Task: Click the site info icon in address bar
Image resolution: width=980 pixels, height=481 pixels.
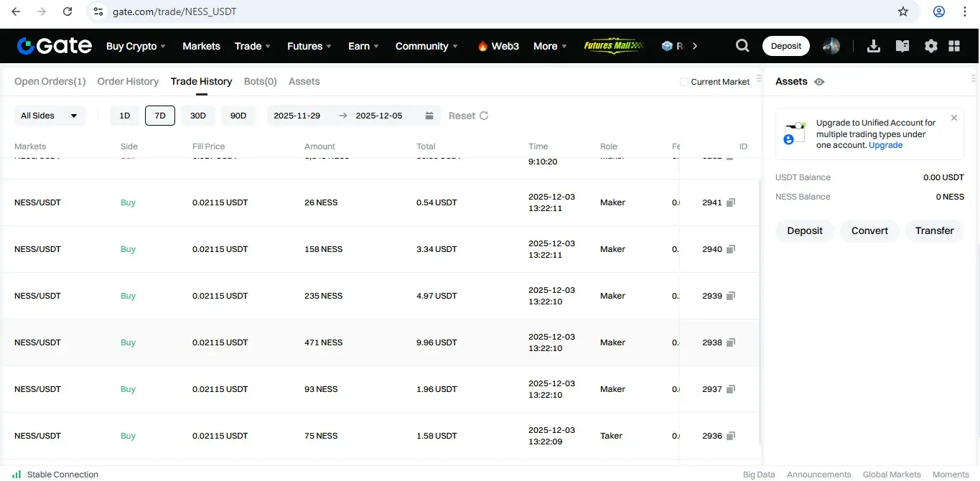Action: [98, 11]
